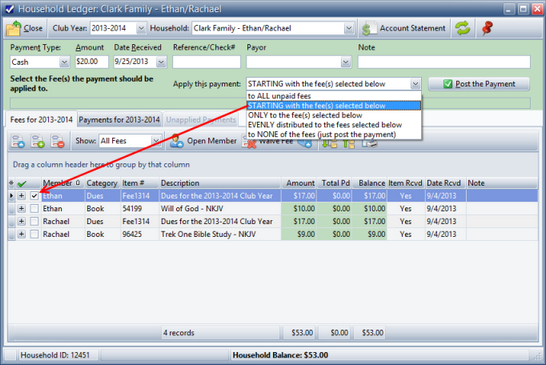This screenshot has height=365, width=546.
Task: Sort by the Total Pd column header
Action: [335, 183]
